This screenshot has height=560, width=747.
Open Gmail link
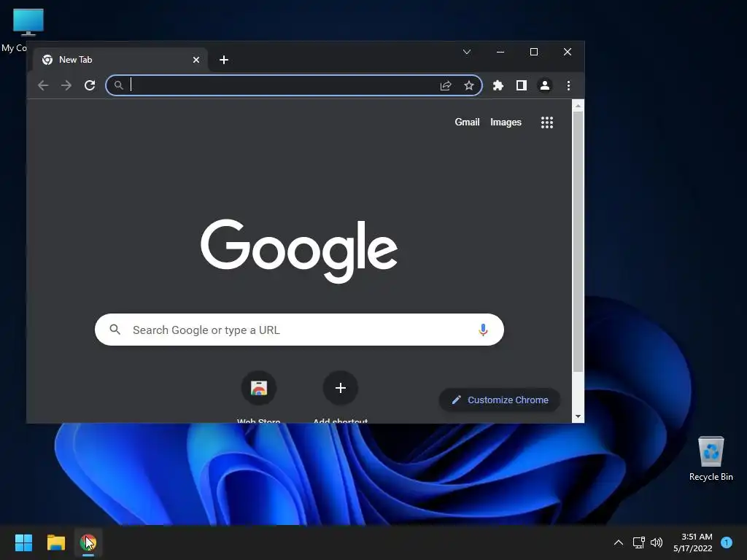click(x=467, y=122)
